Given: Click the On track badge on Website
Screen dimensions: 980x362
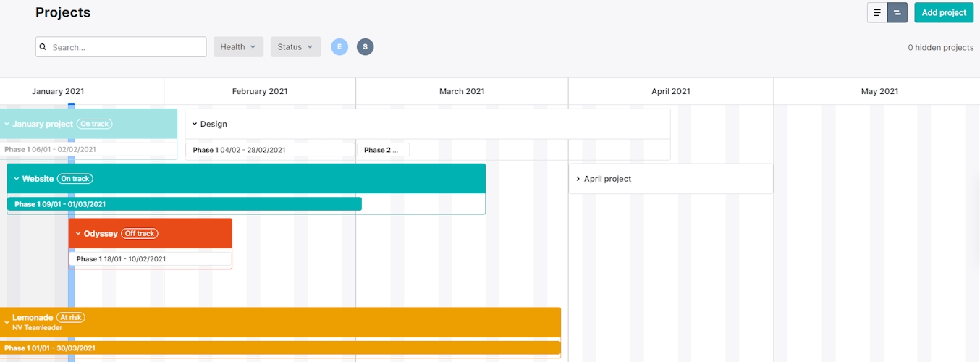Looking at the screenshot, I should point(75,179).
